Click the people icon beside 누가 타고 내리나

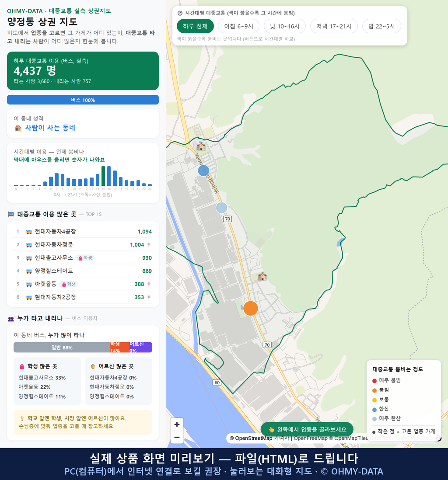pyautogui.click(x=11, y=319)
